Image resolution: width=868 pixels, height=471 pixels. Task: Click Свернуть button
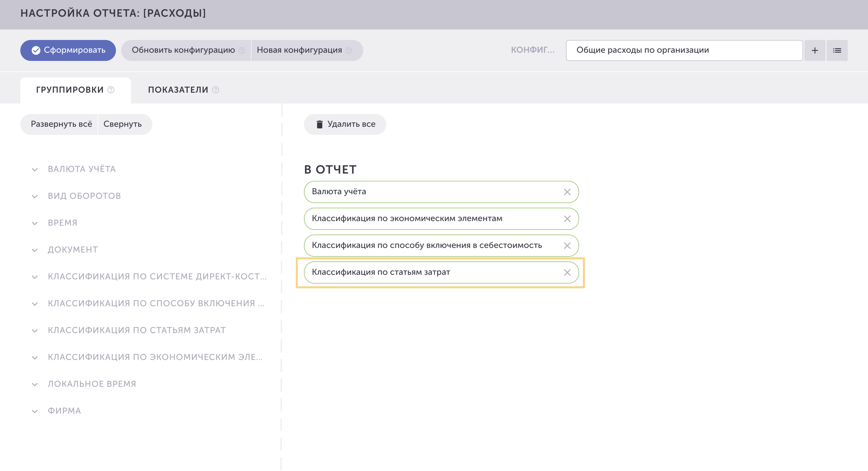[125, 124]
